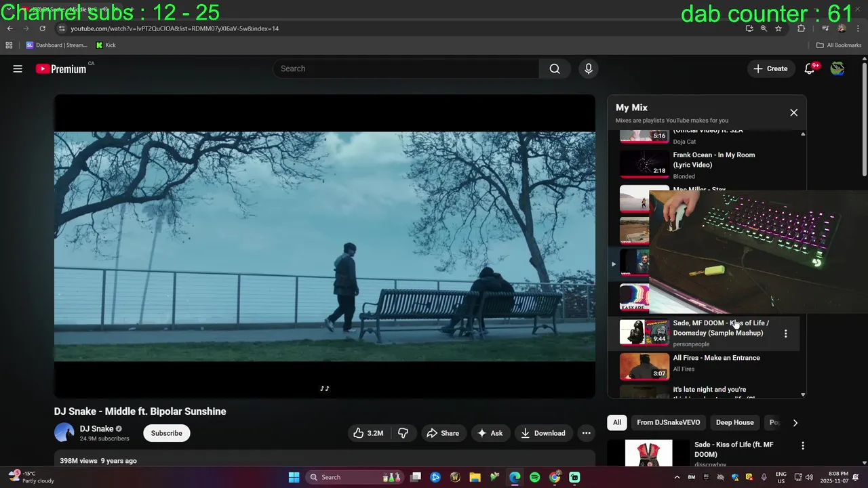Open the browser profile avatar
This screenshot has height=488, width=868.
click(842, 28)
